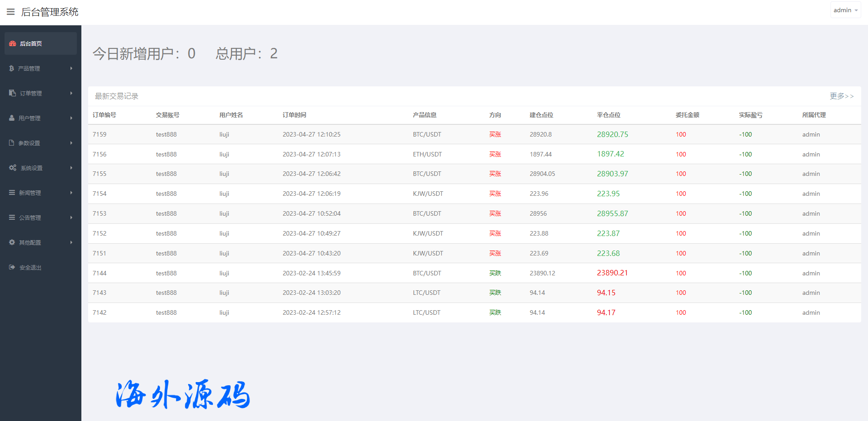Open the admin account dropdown
This screenshot has width=868, height=421.
tap(845, 10)
